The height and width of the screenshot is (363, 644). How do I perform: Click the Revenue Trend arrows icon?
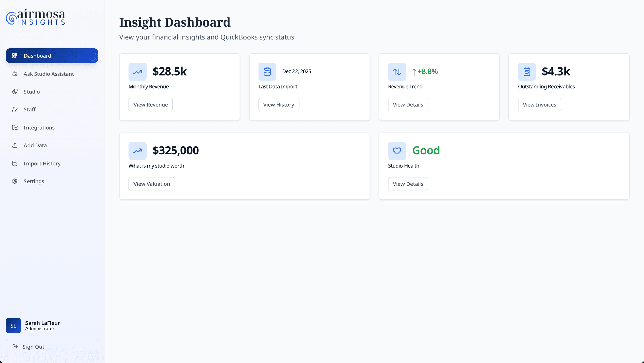(397, 72)
